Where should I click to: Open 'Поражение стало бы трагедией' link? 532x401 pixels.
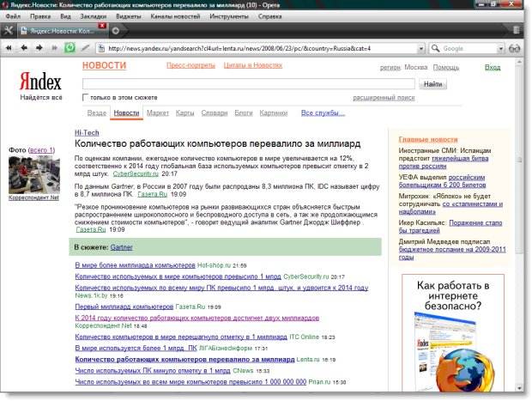pos(450,227)
